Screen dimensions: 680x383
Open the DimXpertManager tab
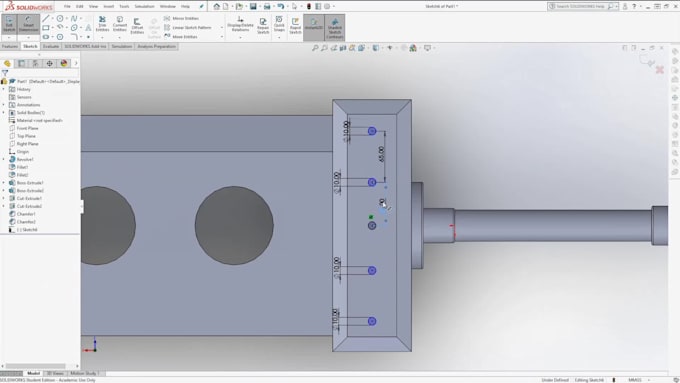click(49, 63)
